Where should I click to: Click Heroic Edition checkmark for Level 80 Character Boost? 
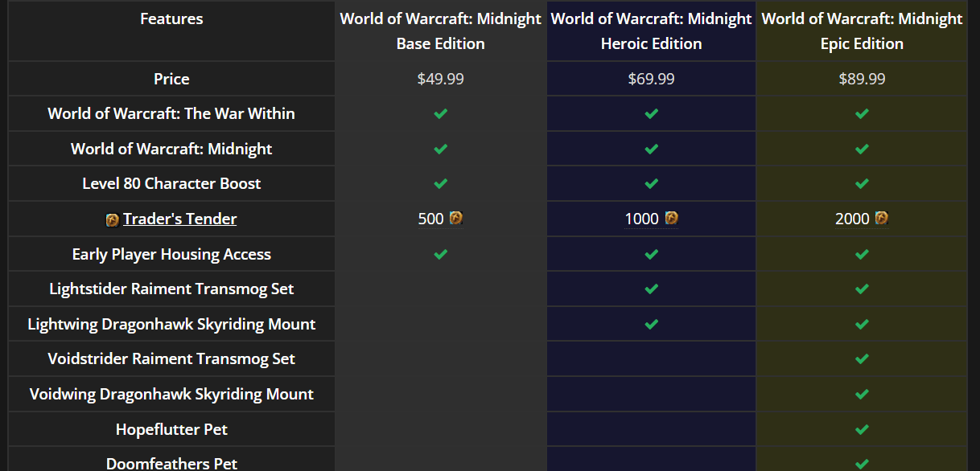click(x=651, y=183)
